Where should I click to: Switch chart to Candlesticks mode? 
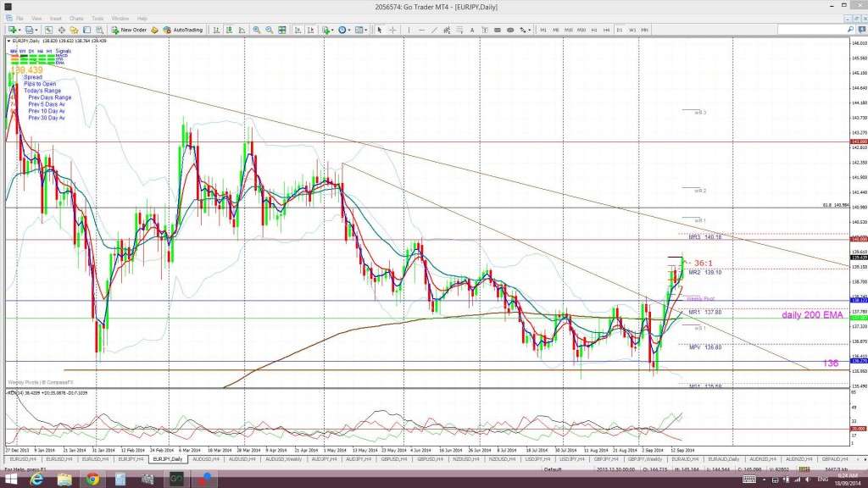[229, 30]
